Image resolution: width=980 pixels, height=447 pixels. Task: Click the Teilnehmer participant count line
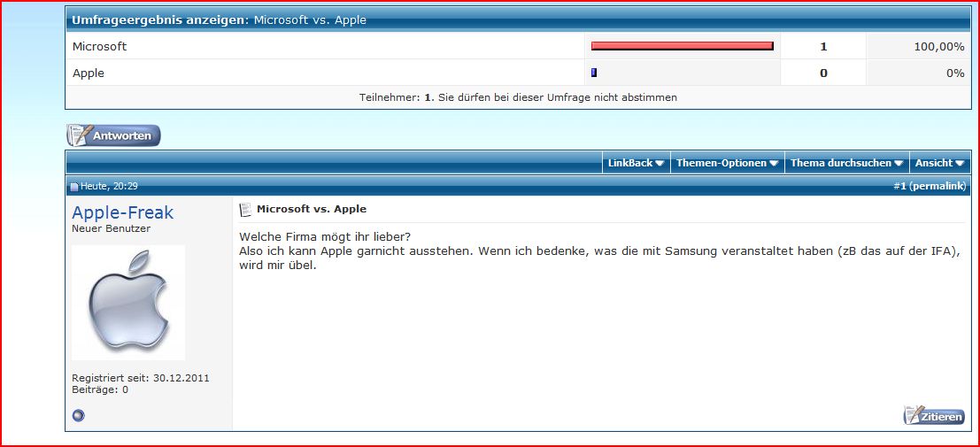click(x=518, y=97)
